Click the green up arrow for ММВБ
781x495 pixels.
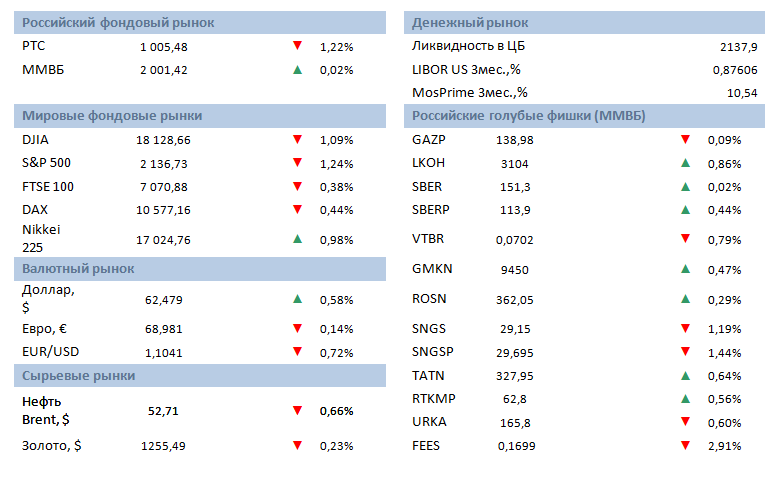(x=297, y=70)
